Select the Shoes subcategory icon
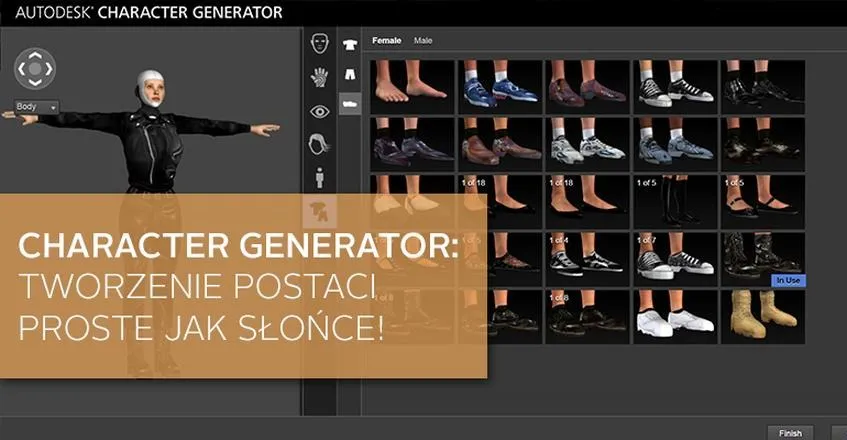 click(x=350, y=103)
